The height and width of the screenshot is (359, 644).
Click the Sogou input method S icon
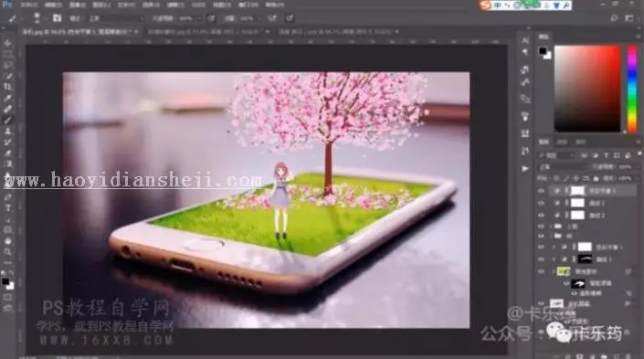tap(486, 5)
